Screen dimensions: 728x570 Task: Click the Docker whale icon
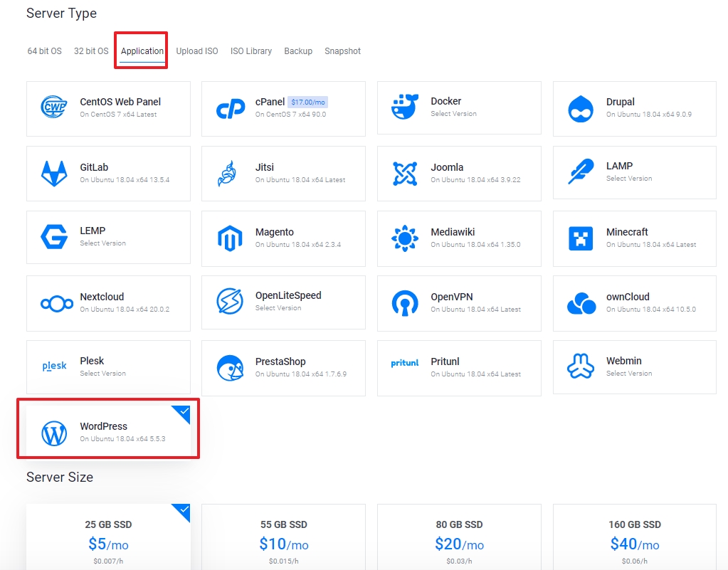[x=405, y=107]
